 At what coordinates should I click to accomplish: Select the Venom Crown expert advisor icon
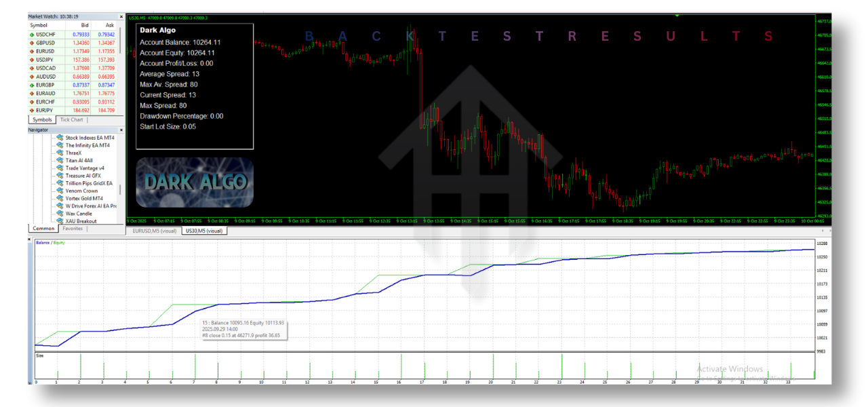[60, 191]
